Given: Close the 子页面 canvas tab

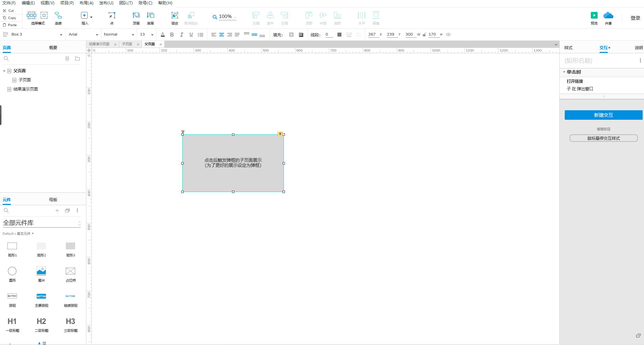Looking at the screenshot, I should 138,44.
